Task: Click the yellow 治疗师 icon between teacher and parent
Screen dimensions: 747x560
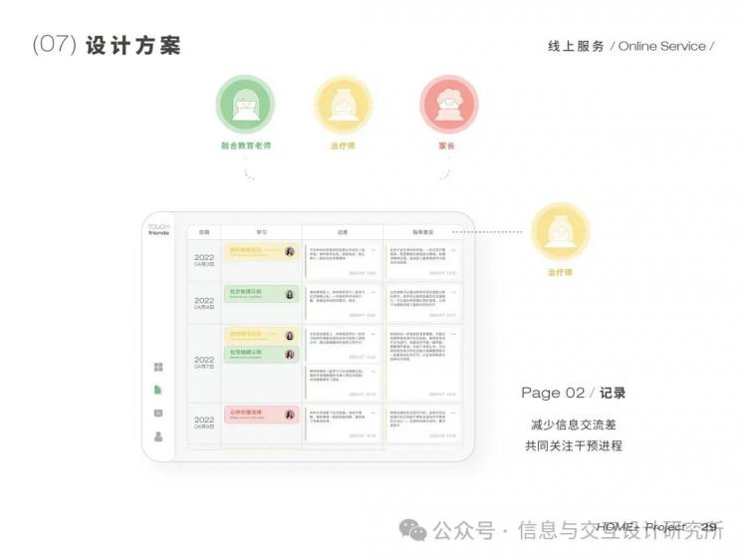Action: [x=343, y=105]
